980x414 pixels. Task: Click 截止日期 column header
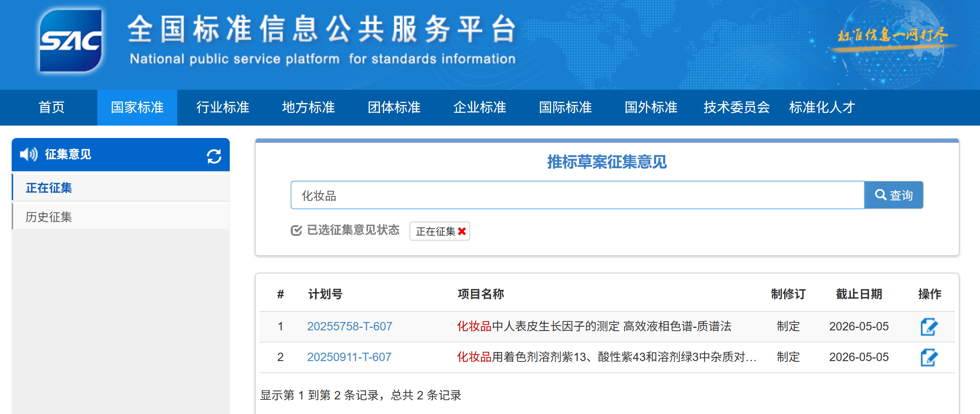pyautogui.click(x=858, y=294)
